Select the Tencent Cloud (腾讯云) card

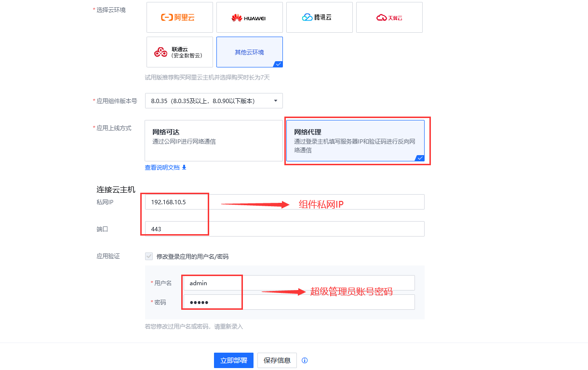[x=319, y=17]
